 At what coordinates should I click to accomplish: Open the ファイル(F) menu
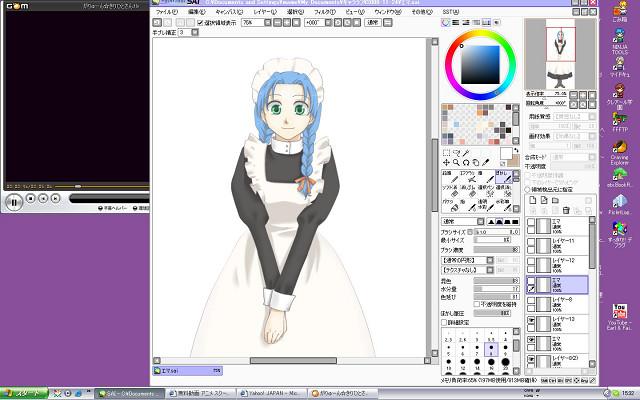pos(167,12)
